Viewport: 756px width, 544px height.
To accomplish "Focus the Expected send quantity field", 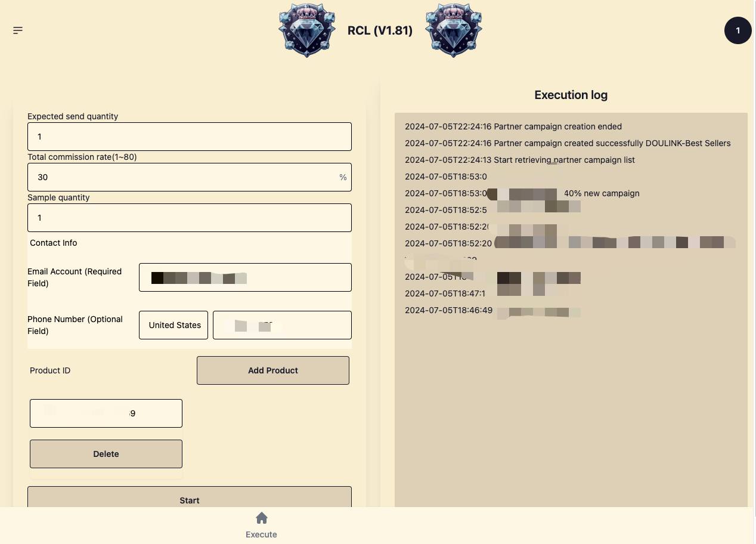I will tap(189, 137).
